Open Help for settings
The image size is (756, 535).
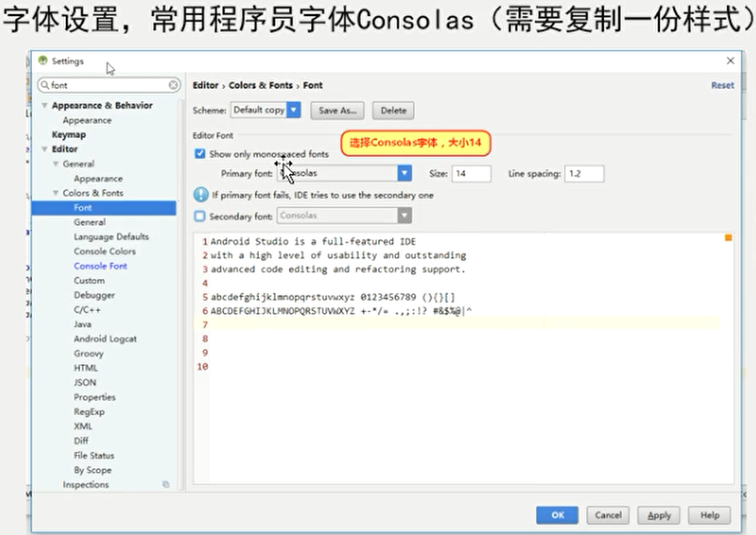point(709,515)
